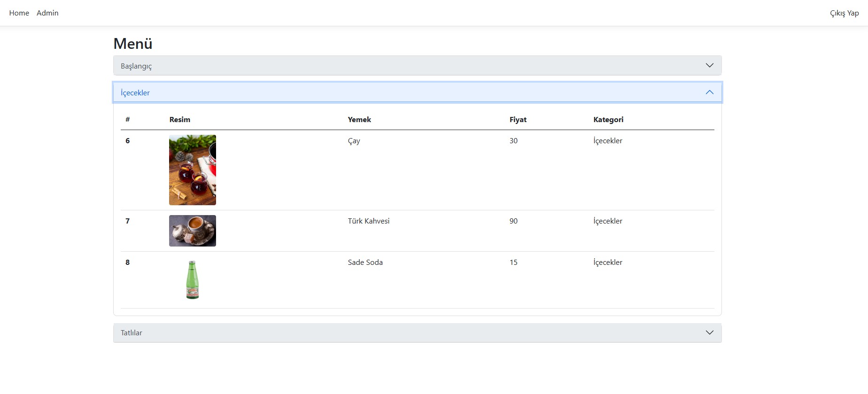The image size is (868, 394).
Task: Click the Menü page heading
Action: tap(133, 44)
